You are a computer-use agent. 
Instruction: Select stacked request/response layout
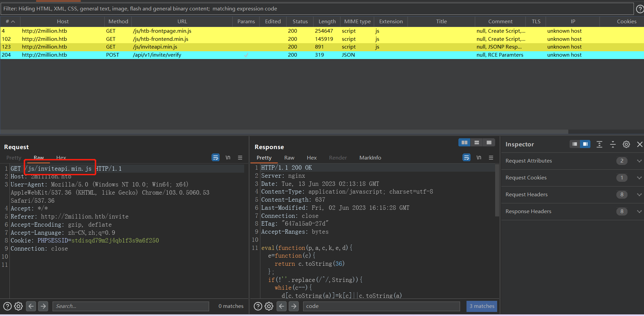click(477, 143)
